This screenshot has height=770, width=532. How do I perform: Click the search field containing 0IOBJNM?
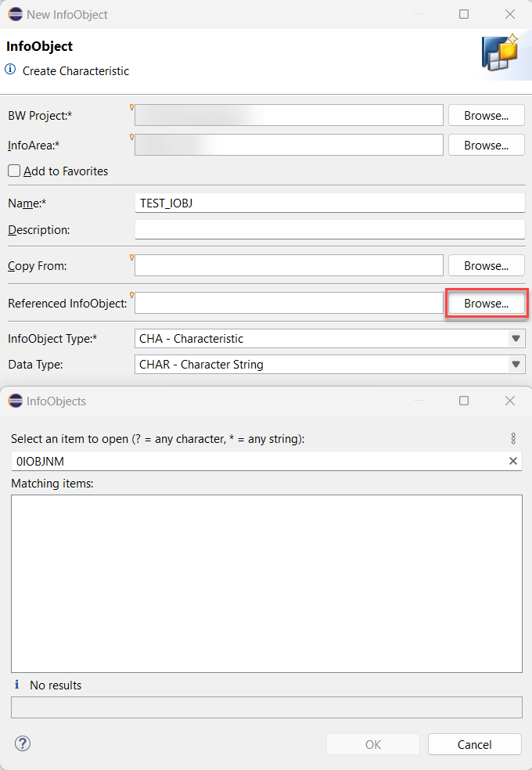(267, 461)
